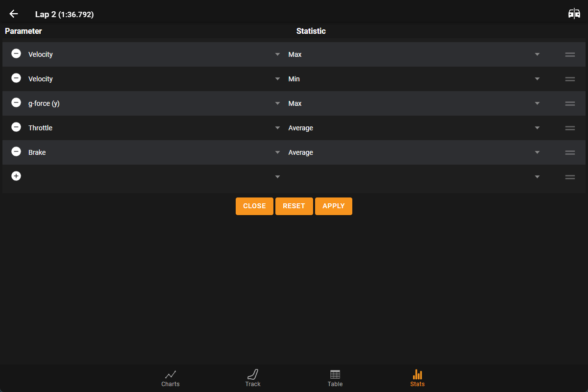Screen dimensions: 588x392
Task: Remove the Brake parameter row
Action: pyautogui.click(x=16, y=152)
